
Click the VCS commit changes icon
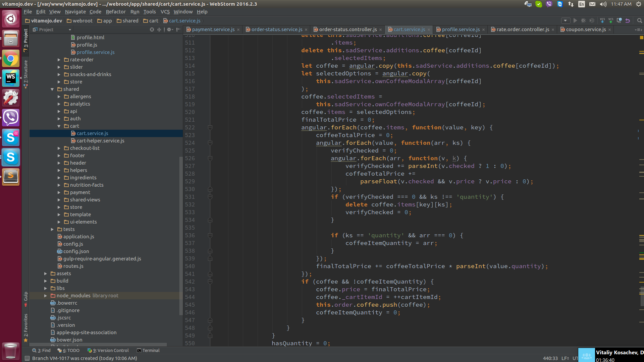point(611,20)
